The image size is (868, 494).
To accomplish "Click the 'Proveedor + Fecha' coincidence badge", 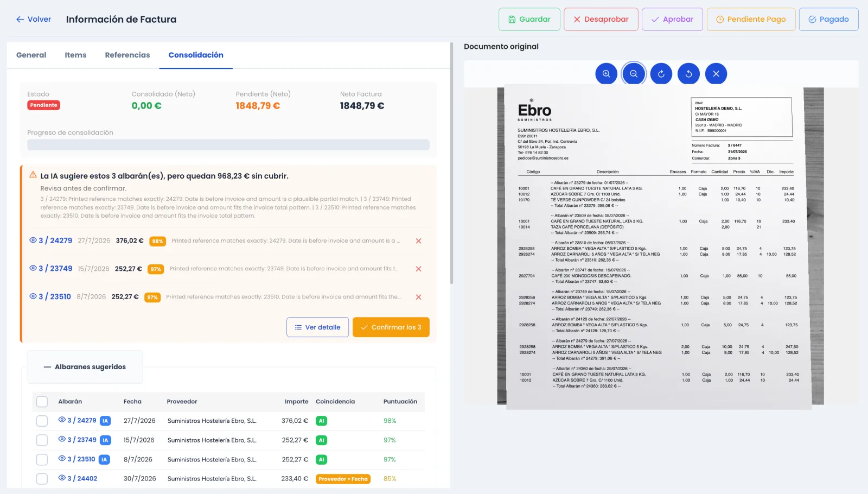I will pyautogui.click(x=343, y=479).
